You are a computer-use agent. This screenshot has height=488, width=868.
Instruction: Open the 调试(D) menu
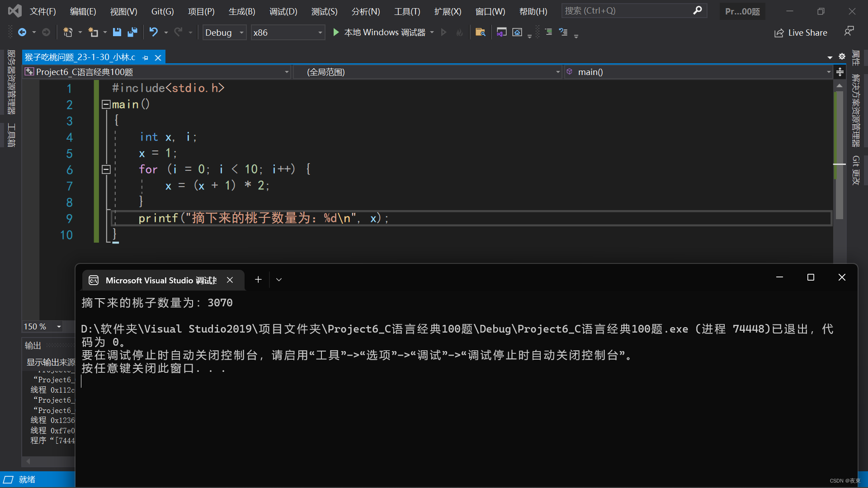pyautogui.click(x=283, y=11)
